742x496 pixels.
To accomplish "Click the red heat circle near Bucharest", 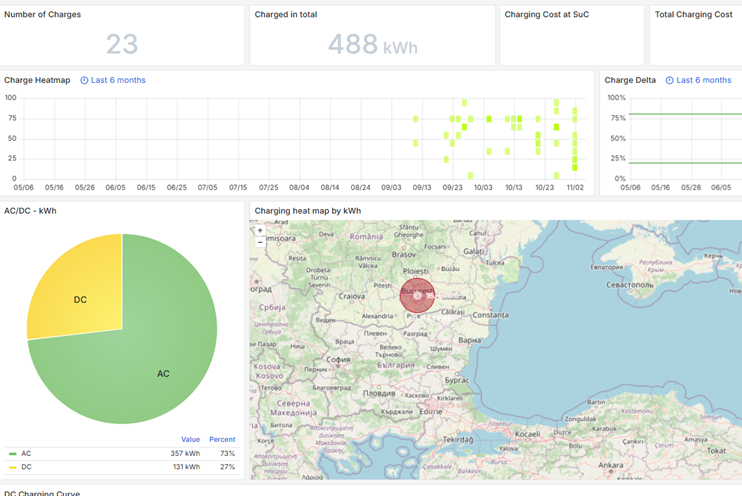I will coord(417,295).
